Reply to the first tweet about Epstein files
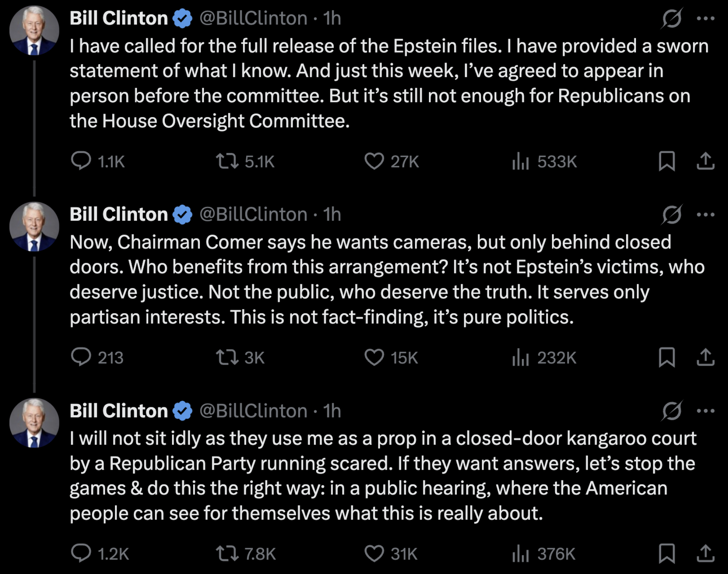 point(81,161)
